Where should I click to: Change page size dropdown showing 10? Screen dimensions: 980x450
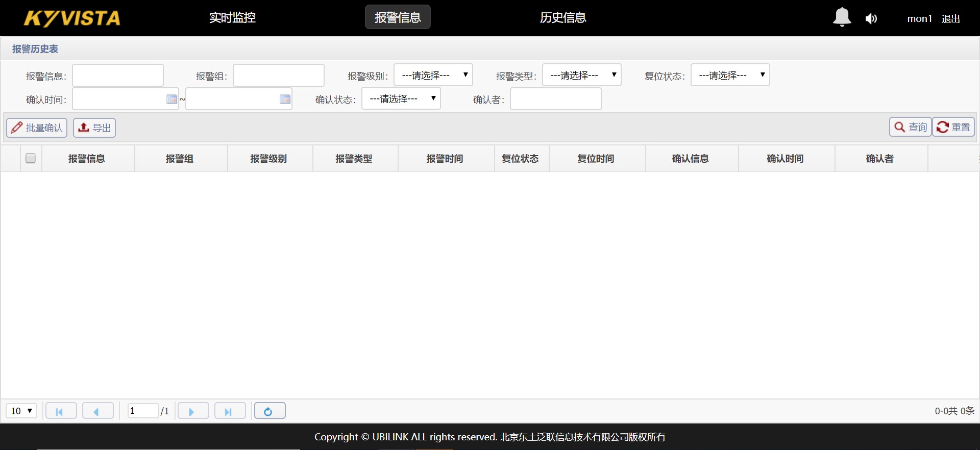(x=21, y=411)
